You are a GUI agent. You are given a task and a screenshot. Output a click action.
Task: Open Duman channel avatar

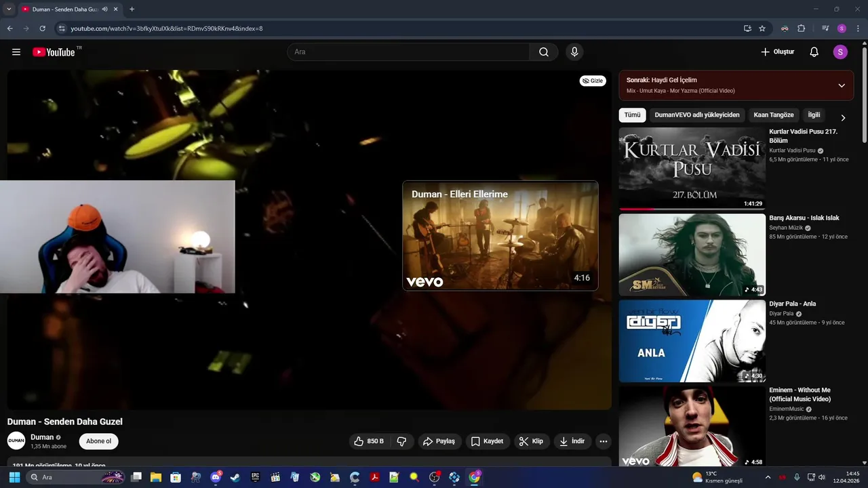pyautogui.click(x=16, y=441)
